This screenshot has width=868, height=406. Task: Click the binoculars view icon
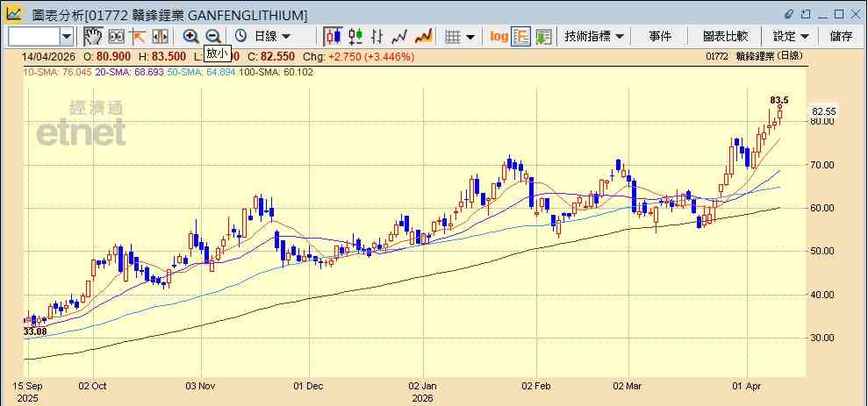pyautogui.click(x=116, y=37)
